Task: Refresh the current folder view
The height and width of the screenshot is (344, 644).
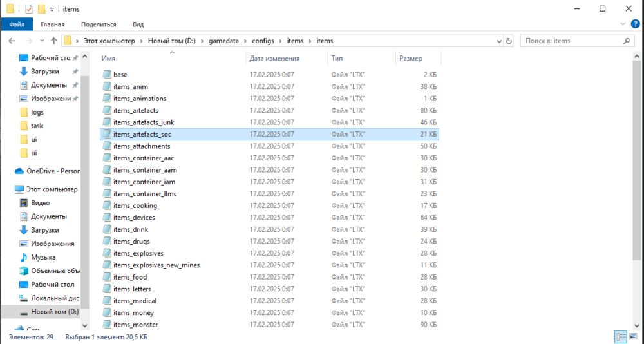Action: point(509,41)
